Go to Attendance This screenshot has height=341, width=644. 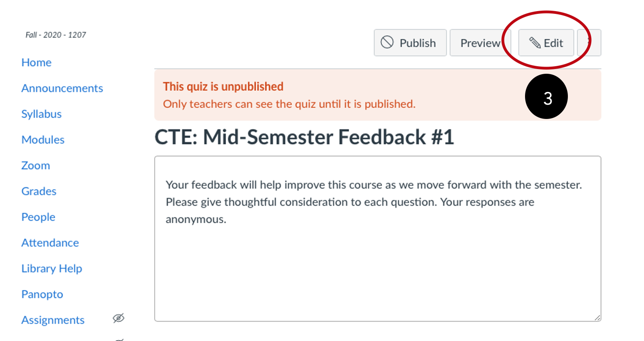[x=50, y=243]
